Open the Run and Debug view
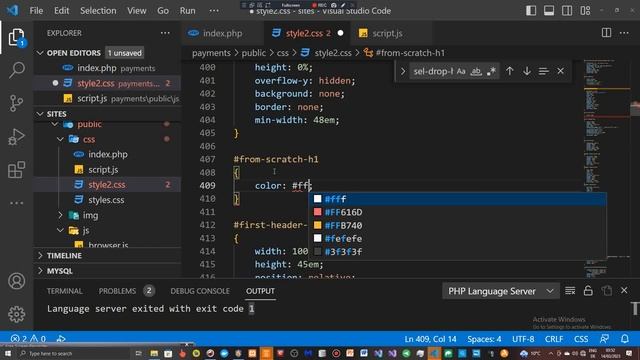Viewport: 640px width, 360px height. point(16,136)
